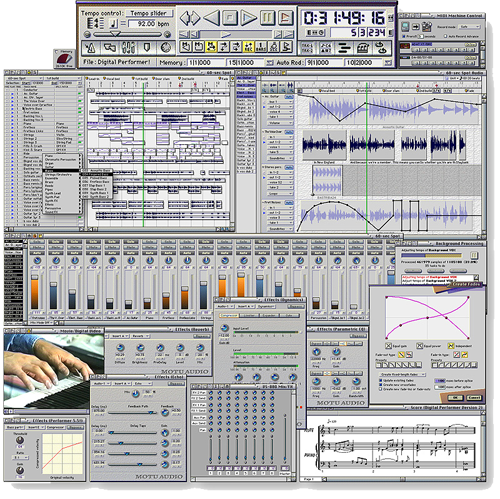This screenshot has width=500, height=499.
Task: Click the 1 BARS countoff icon
Action: (x=261, y=47)
